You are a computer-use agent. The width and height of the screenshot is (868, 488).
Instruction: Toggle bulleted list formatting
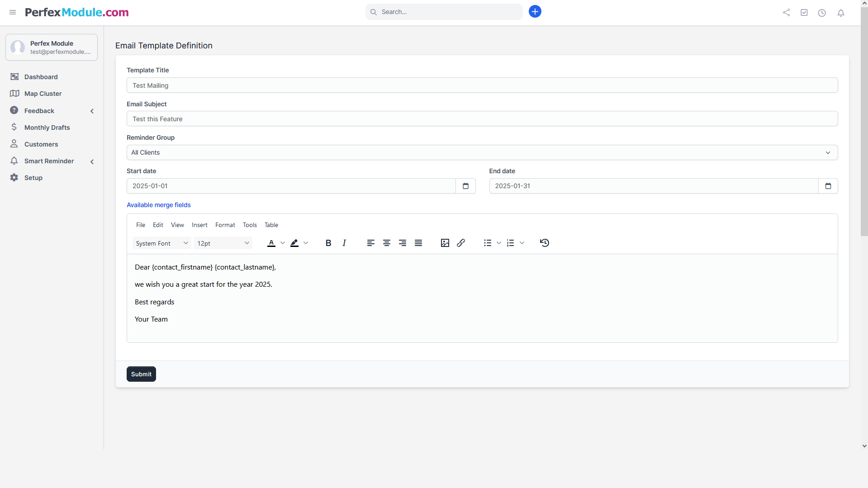click(488, 243)
